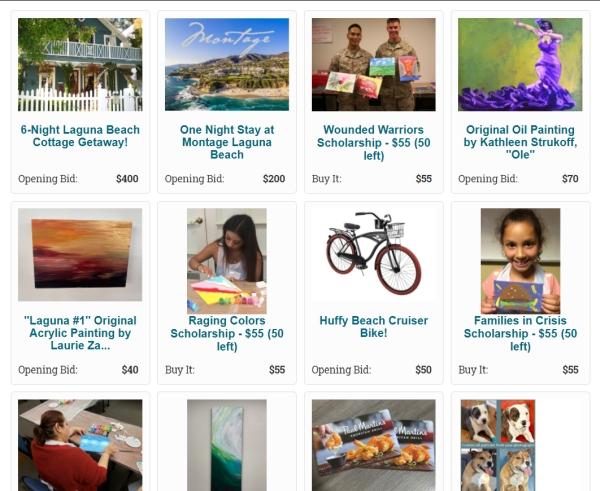
Task: Open Families in Crisis Scholarship listing title
Action: click(520, 333)
